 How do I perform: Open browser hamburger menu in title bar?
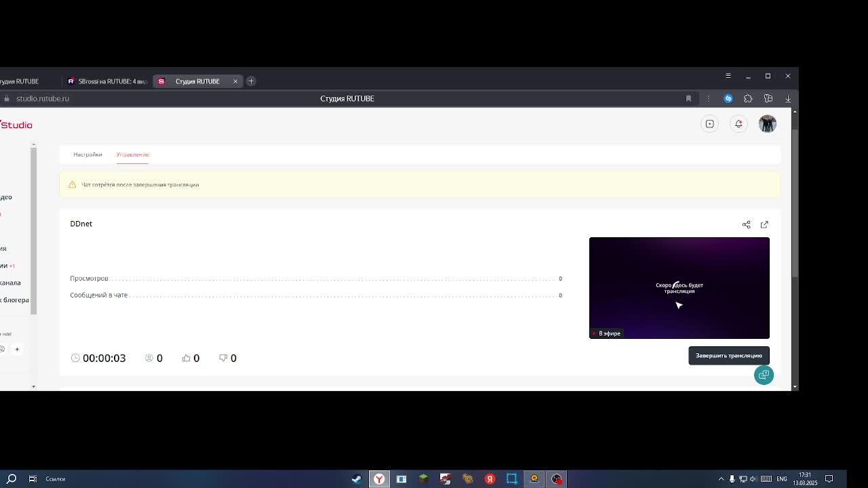pyautogui.click(x=728, y=76)
